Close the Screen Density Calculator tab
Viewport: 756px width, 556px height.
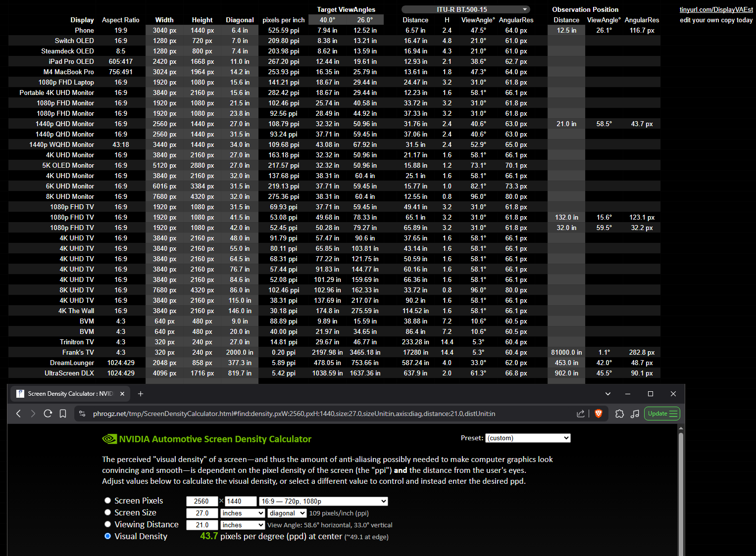(x=122, y=394)
